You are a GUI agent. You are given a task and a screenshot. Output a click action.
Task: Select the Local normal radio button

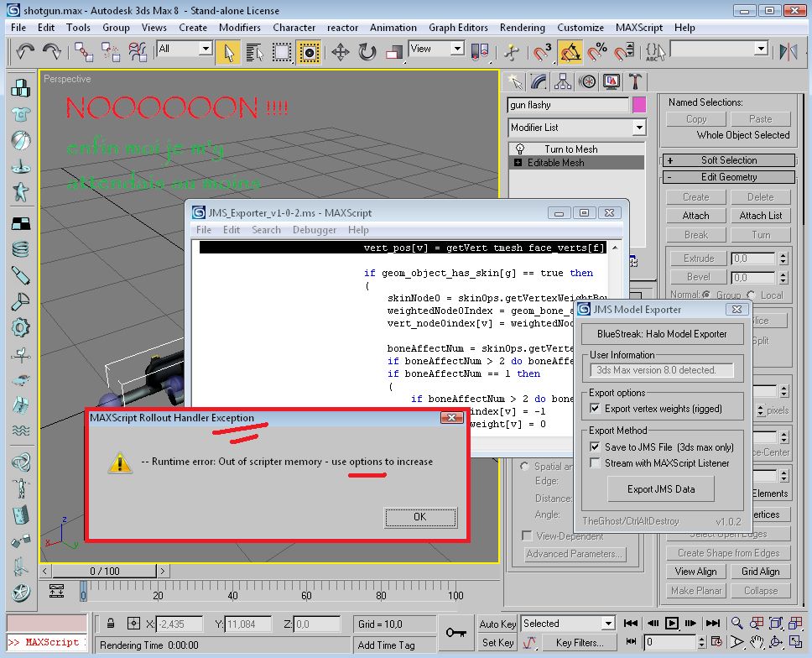point(751,295)
